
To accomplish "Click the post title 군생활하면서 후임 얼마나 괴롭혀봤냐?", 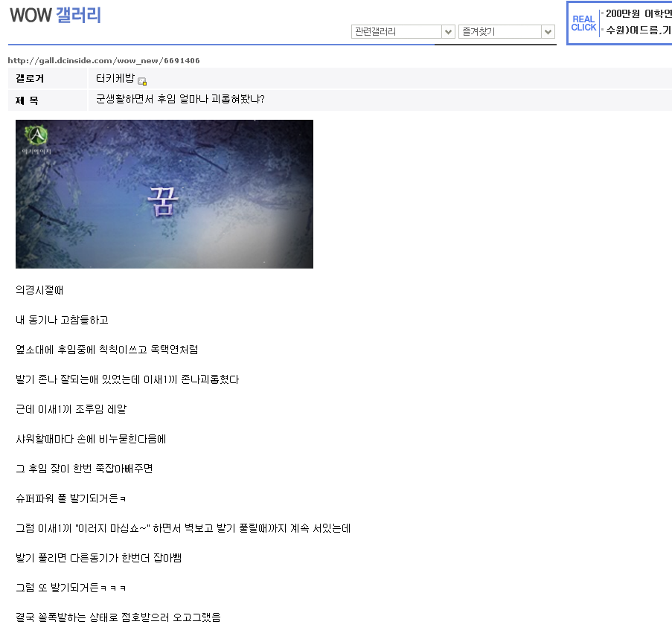I will pyautogui.click(x=180, y=100).
